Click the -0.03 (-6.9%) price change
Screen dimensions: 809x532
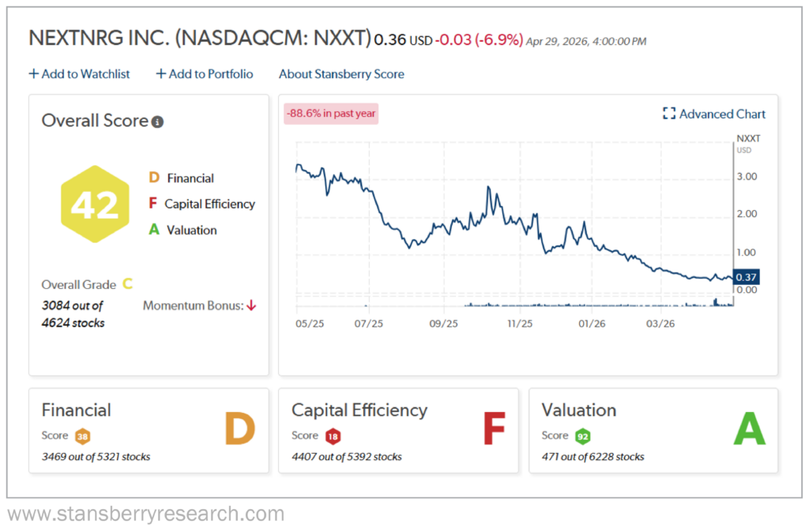pos(479,40)
